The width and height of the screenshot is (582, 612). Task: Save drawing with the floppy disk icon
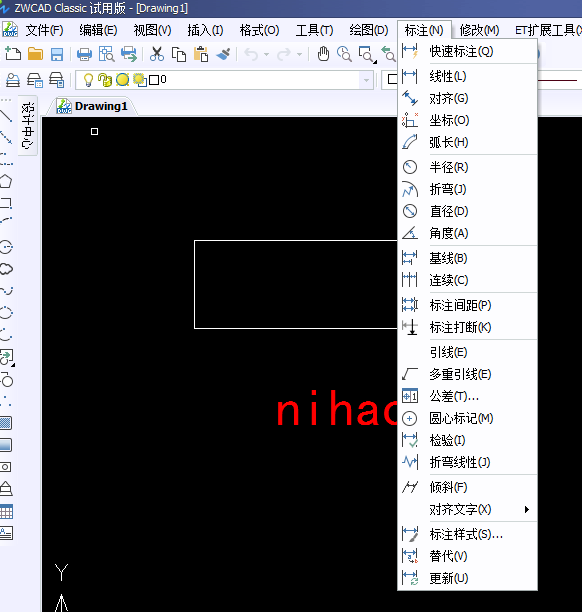point(57,54)
